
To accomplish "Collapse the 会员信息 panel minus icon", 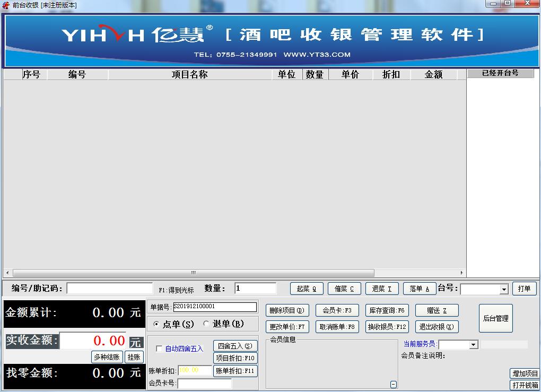I will pyautogui.click(x=394, y=385).
